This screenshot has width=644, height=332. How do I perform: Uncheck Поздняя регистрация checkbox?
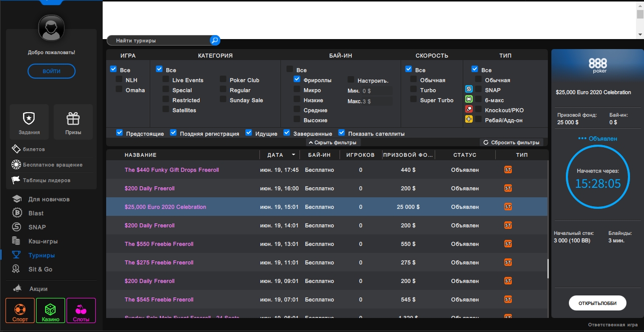click(x=173, y=133)
